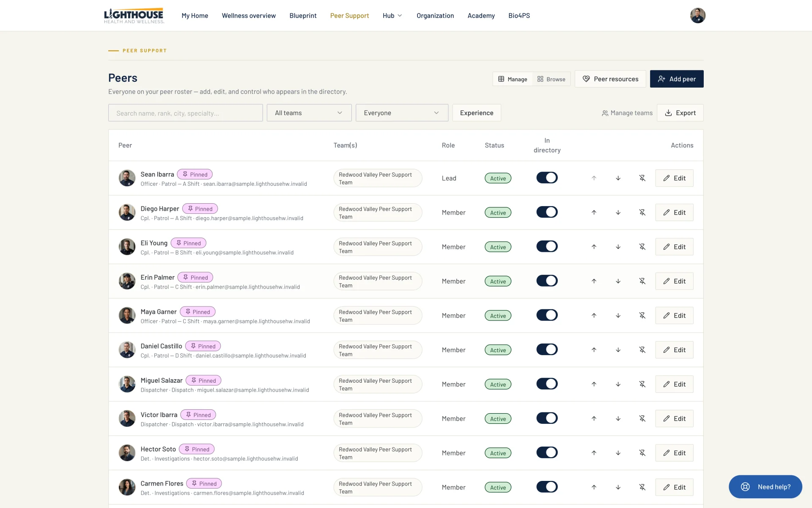Unpin Diego Harper
Image resolution: width=812 pixels, height=508 pixels.
pyautogui.click(x=642, y=213)
